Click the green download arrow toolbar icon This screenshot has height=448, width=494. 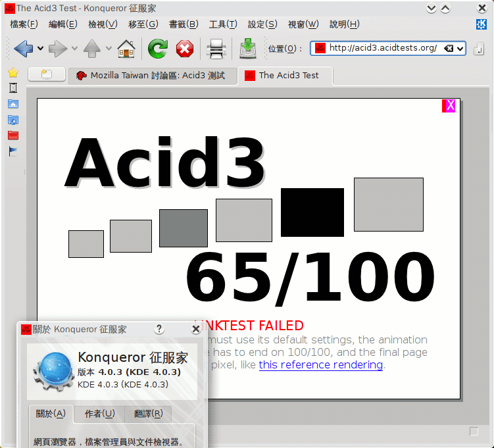(248, 48)
